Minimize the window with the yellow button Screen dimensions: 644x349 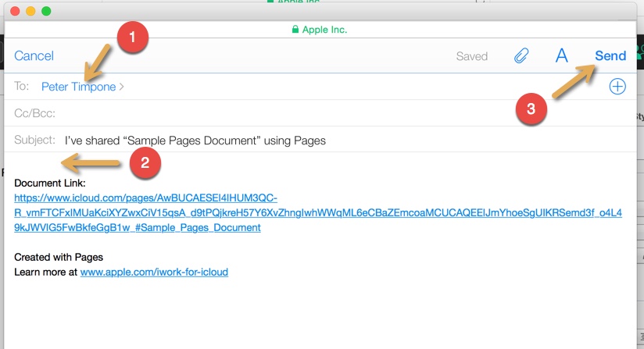coord(30,11)
